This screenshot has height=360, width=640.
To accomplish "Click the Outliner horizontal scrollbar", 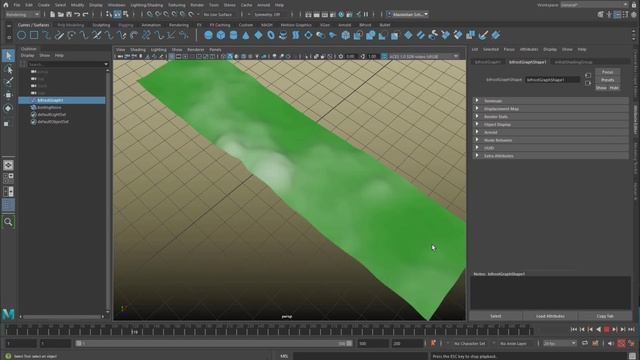I will (61, 316).
